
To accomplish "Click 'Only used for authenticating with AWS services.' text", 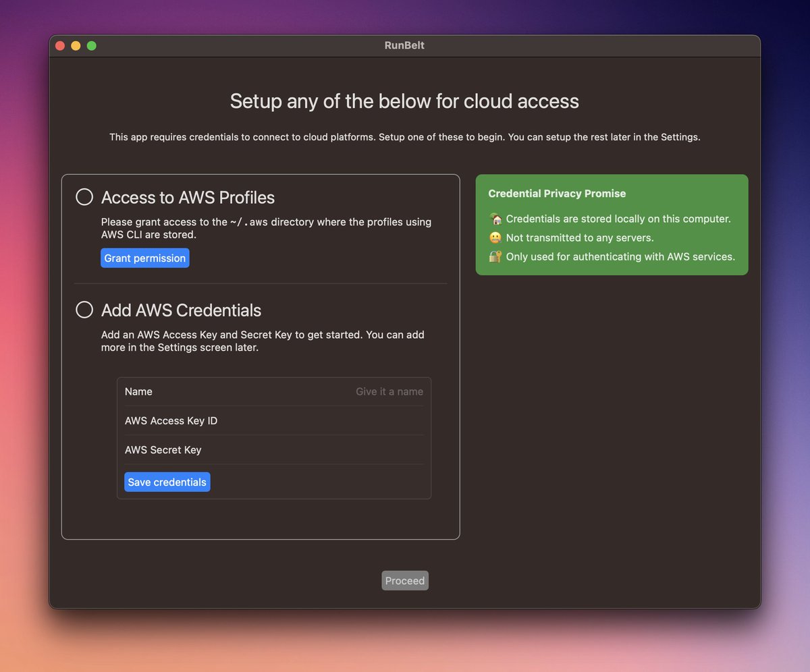I will (620, 256).
